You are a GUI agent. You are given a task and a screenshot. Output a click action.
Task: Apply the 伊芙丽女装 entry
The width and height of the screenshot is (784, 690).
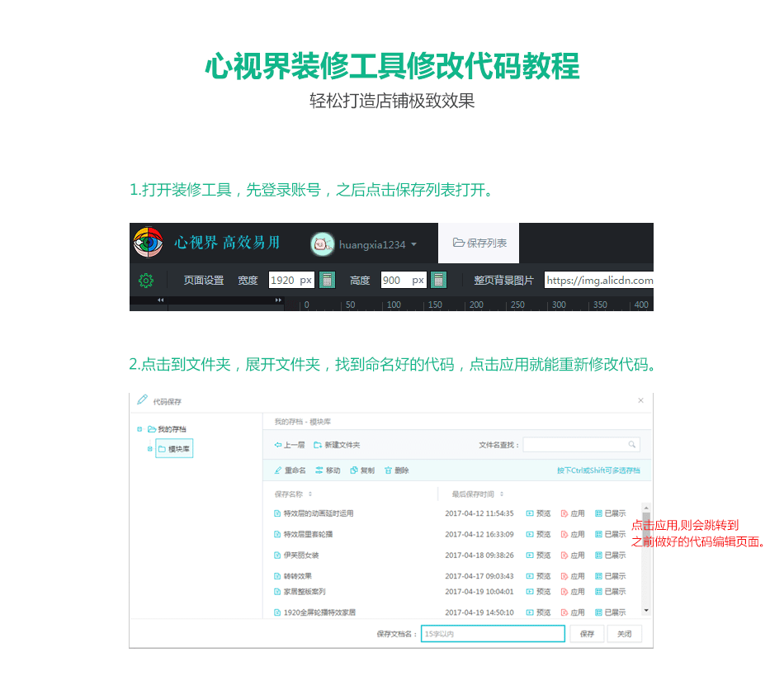tap(573, 555)
